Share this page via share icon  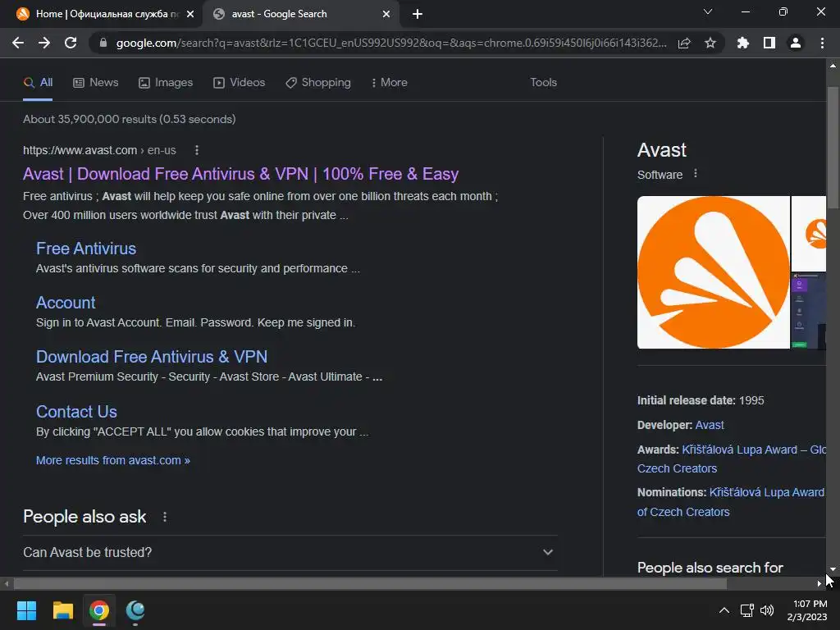(684, 43)
